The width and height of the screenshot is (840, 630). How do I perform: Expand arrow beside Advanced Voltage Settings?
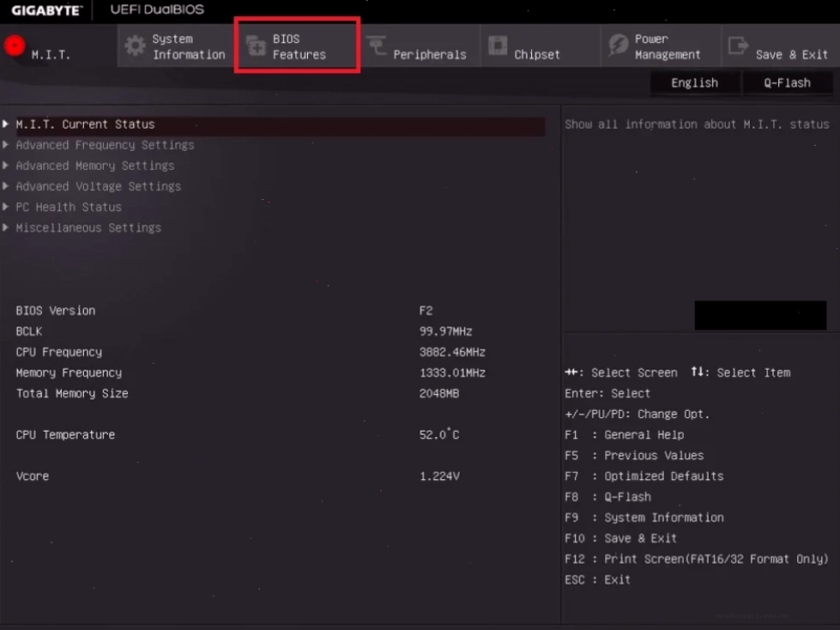point(5,186)
